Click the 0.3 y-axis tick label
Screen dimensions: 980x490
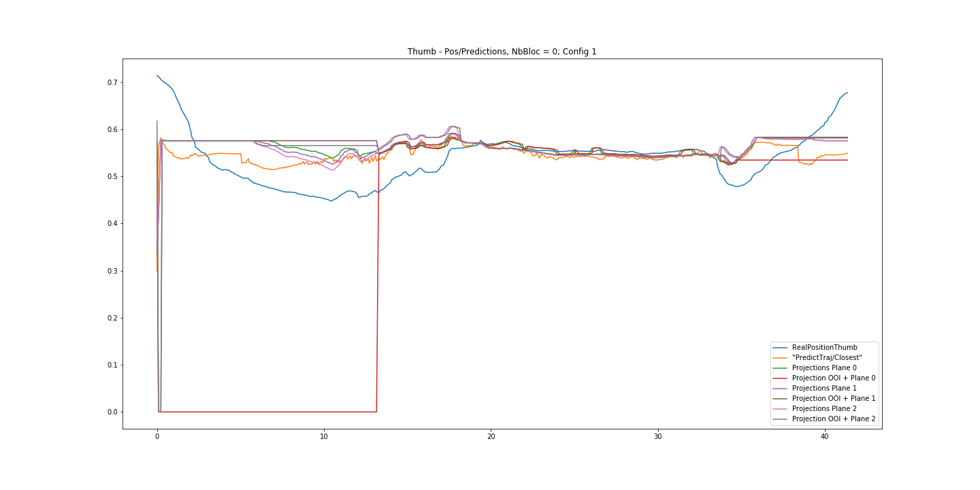pos(112,271)
